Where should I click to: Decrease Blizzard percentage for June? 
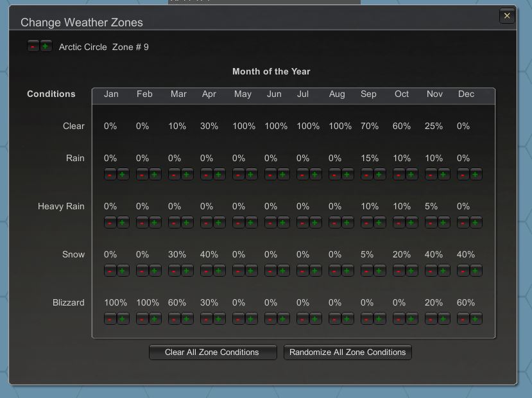pyautogui.click(x=270, y=319)
